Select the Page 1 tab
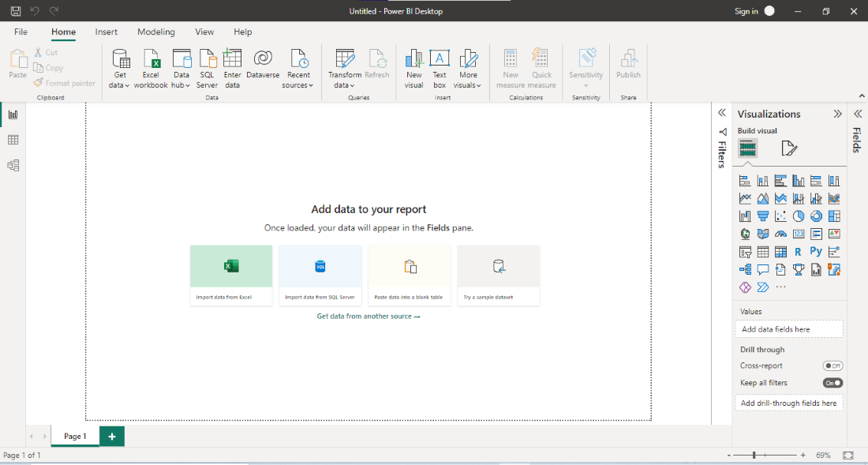868x465 pixels. coord(75,437)
